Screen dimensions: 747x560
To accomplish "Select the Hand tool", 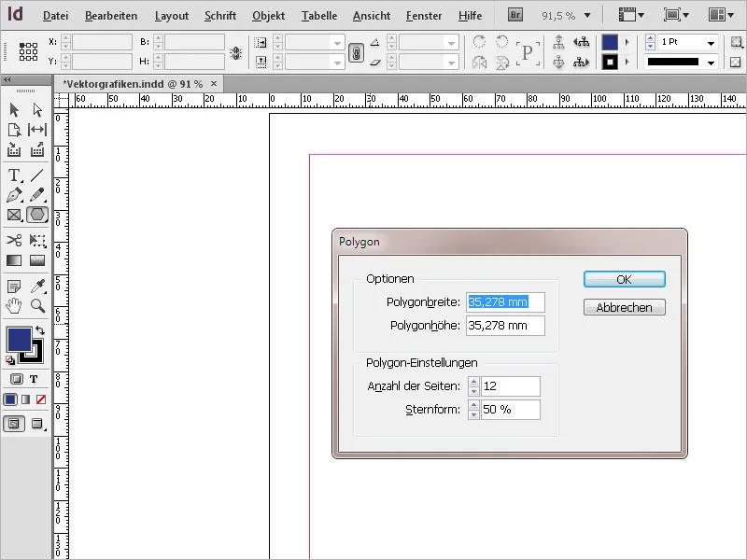I will click(14, 306).
